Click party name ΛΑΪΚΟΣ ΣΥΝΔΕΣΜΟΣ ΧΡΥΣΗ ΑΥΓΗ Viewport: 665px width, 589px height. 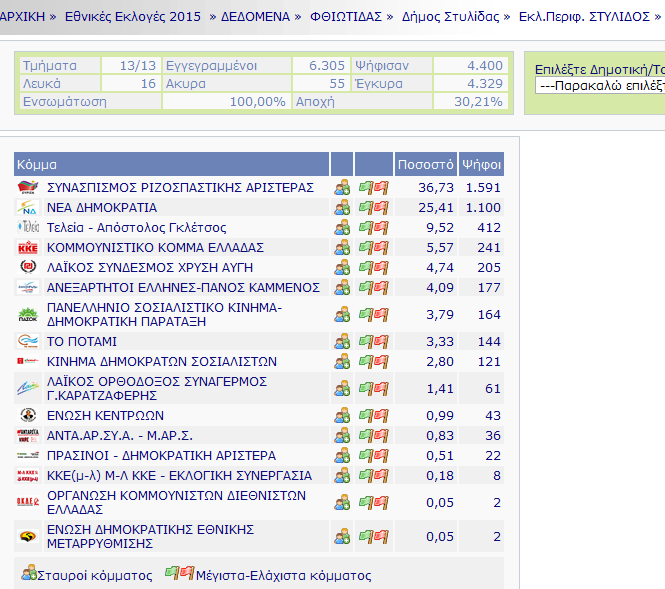click(150, 267)
